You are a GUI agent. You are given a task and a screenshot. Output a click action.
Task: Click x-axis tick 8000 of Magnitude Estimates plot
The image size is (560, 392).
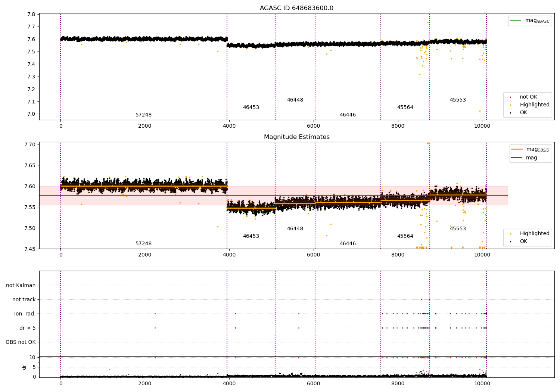pos(398,255)
